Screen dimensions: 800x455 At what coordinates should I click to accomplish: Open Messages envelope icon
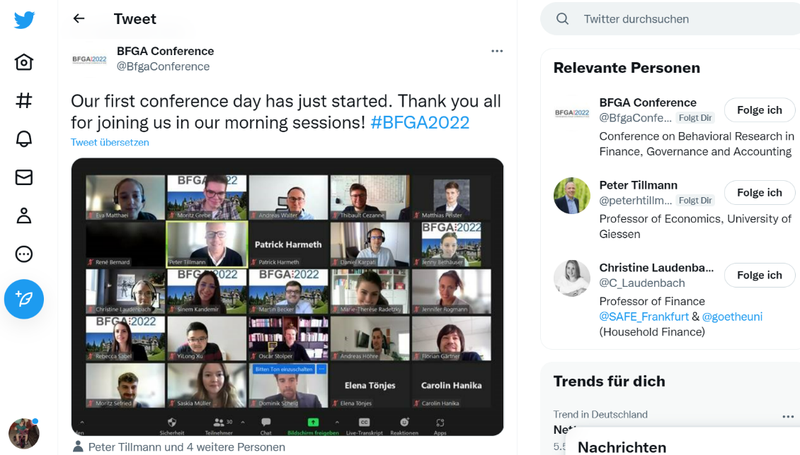[x=24, y=177]
